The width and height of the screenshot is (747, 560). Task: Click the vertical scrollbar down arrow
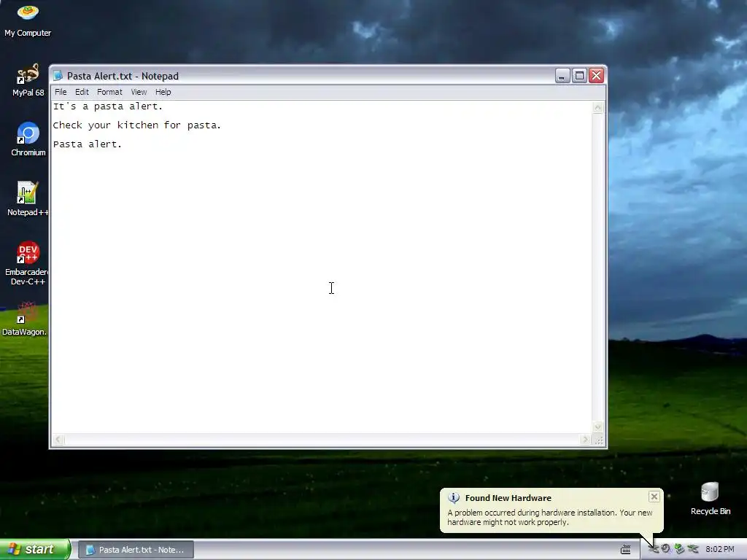(598, 427)
